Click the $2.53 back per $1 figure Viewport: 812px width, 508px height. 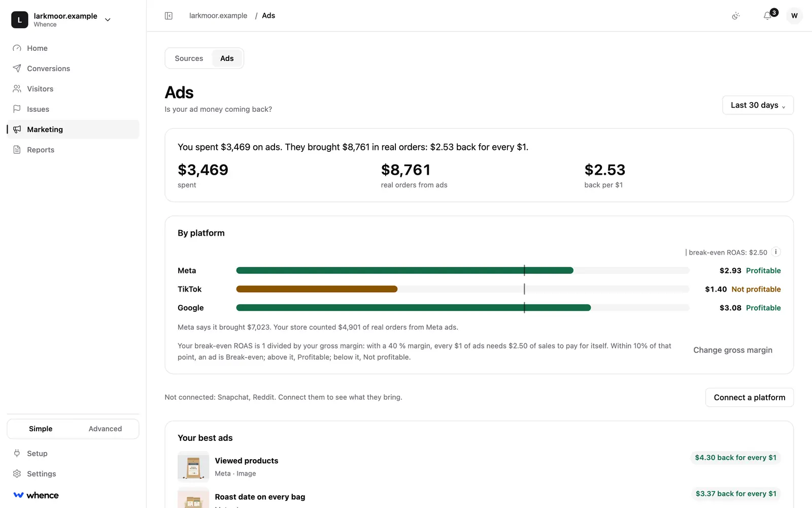click(605, 170)
